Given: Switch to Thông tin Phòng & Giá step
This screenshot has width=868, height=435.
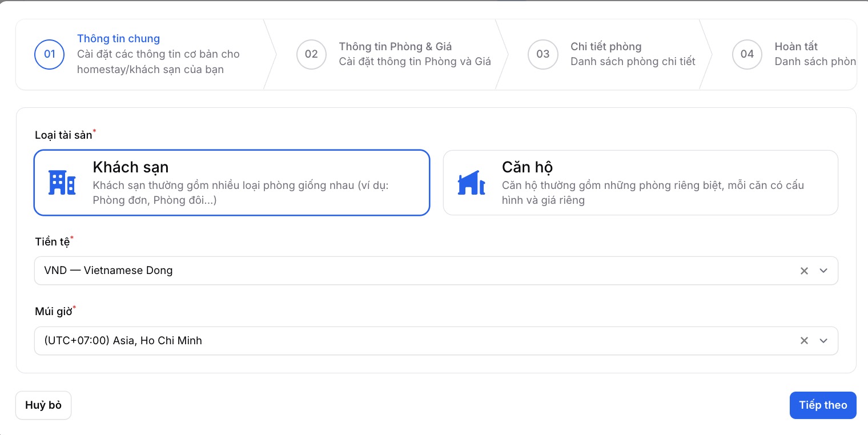Looking at the screenshot, I should coord(395,47).
